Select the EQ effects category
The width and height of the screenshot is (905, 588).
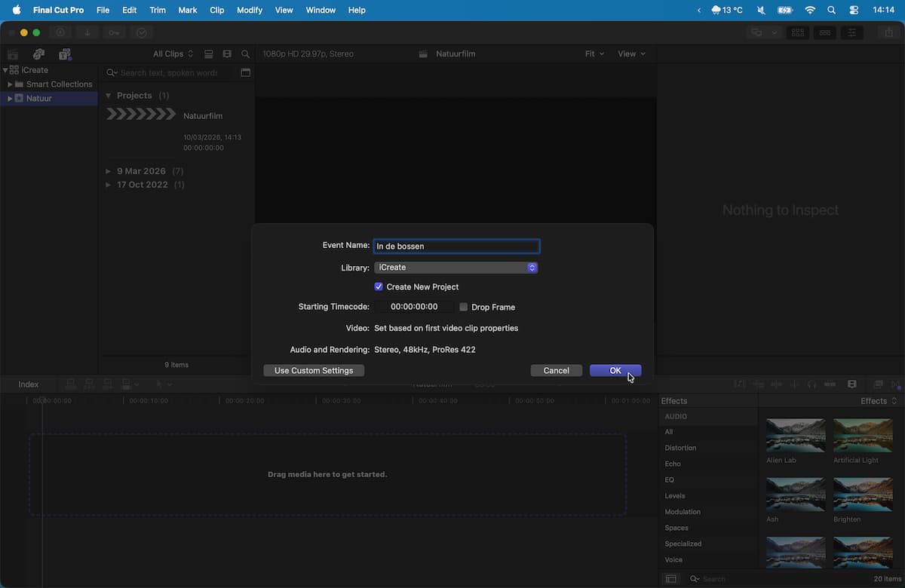[x=670, y=479]
